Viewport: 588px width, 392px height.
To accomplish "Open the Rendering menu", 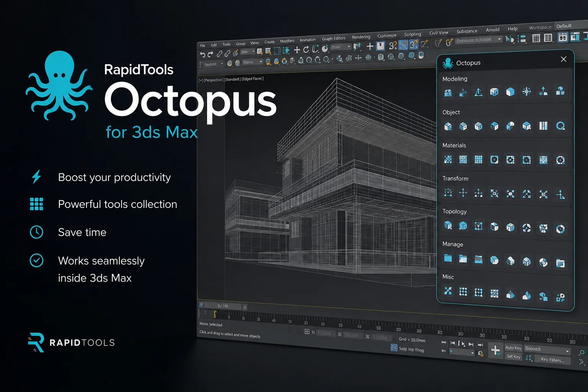I will [x=361, y=37].
